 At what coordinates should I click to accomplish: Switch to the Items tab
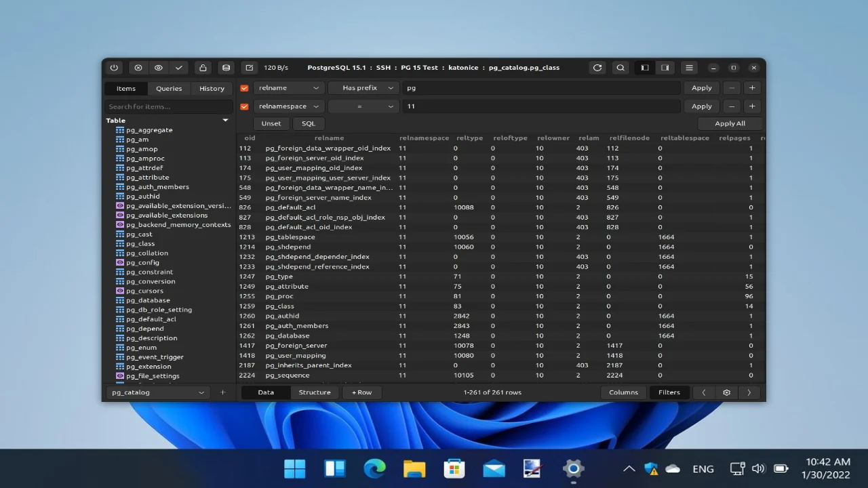tap(126, 89)
